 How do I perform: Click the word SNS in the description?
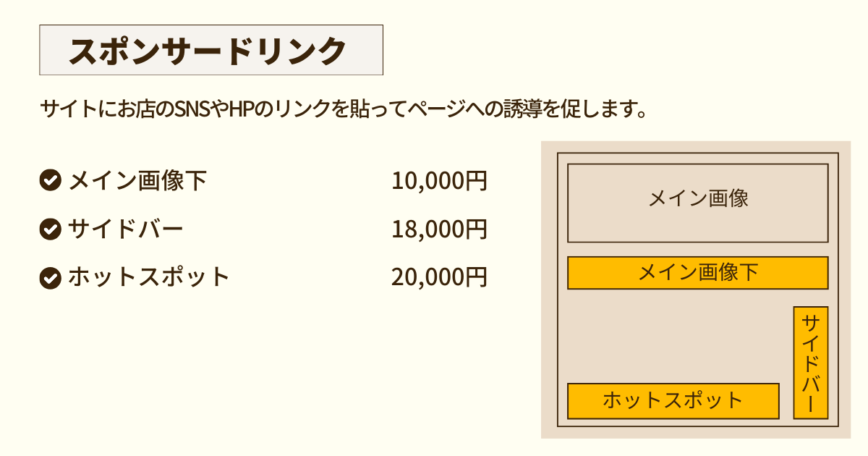click(x=192, y=110)
